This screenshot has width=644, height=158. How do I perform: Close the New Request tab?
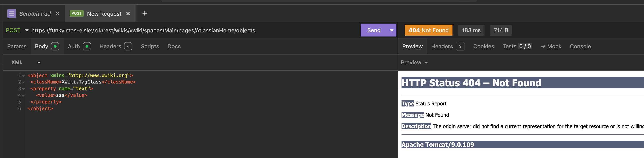tap(128, 14)
